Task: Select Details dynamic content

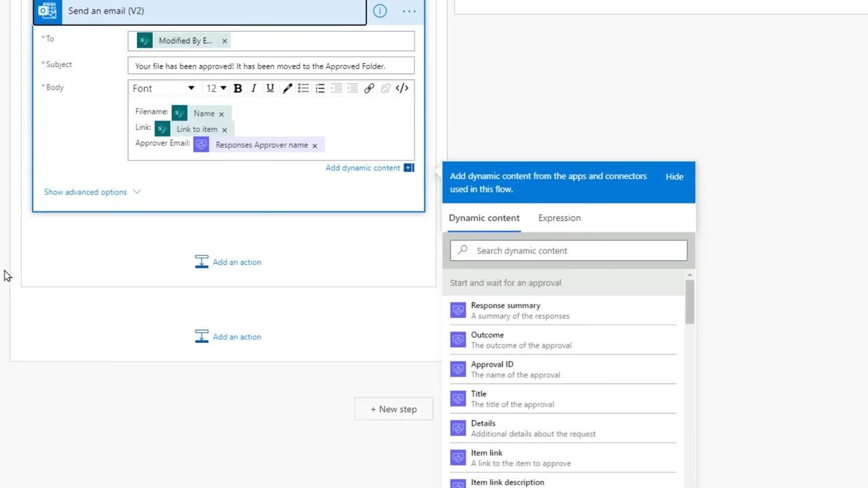Action: pyautogui.click(x=563, y=428)
